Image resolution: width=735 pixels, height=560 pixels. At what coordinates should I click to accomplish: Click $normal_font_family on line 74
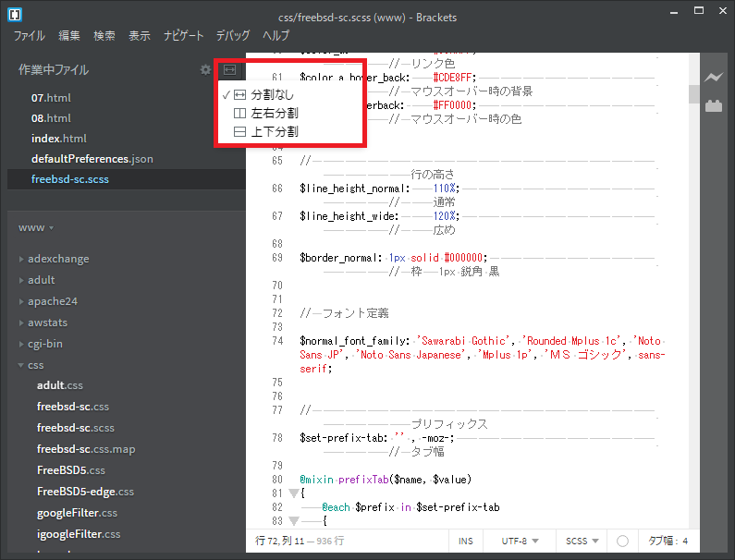click(352, 341)
